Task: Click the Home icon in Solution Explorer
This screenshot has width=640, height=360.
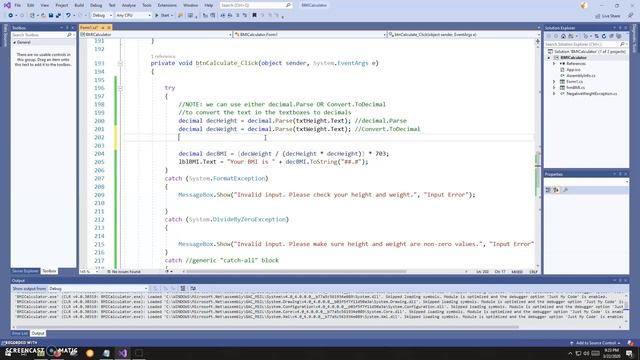Action: 563,36
